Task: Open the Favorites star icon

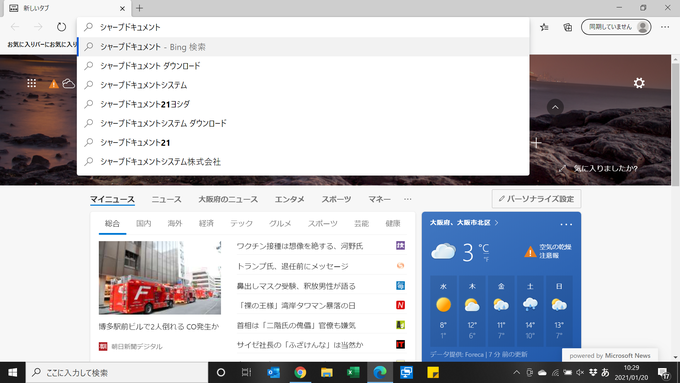Action: point(544,27)
